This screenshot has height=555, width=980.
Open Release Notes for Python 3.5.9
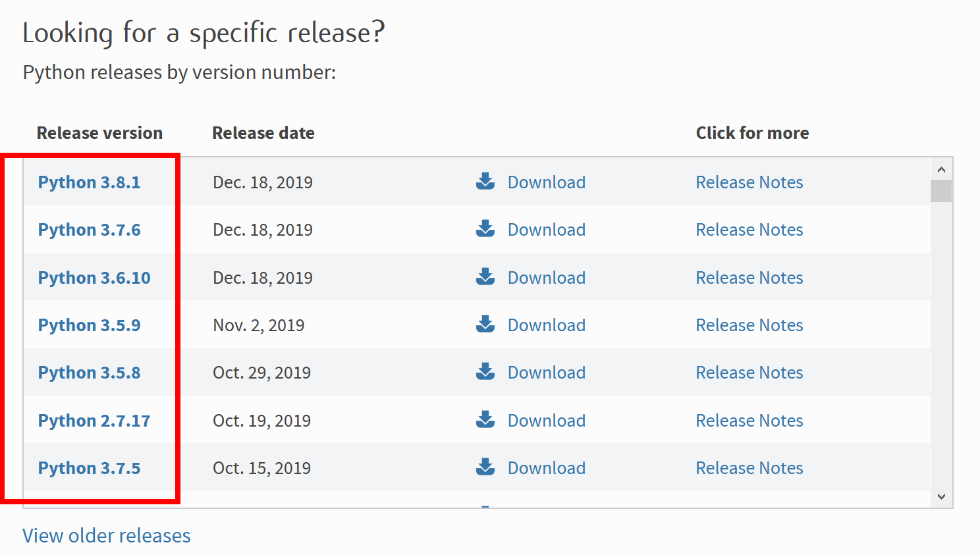pos(749,325)
